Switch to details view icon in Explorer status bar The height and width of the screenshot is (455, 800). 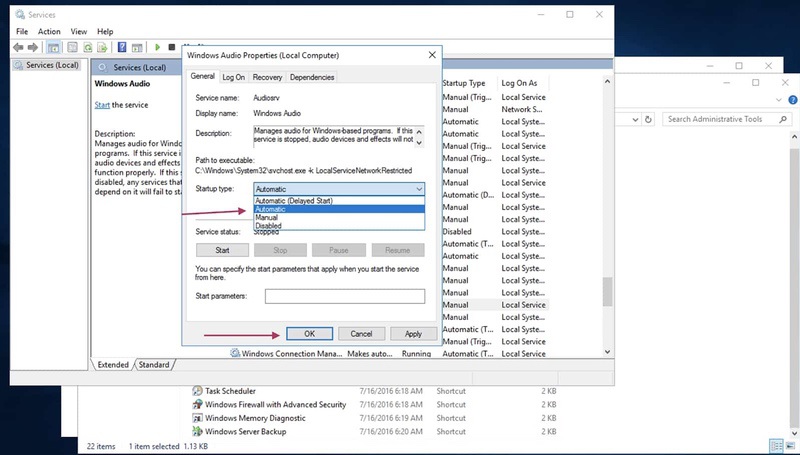click(776, 446)
